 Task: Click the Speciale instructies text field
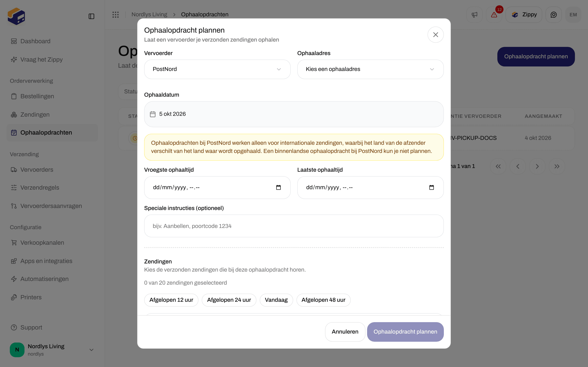coord(294,226)
